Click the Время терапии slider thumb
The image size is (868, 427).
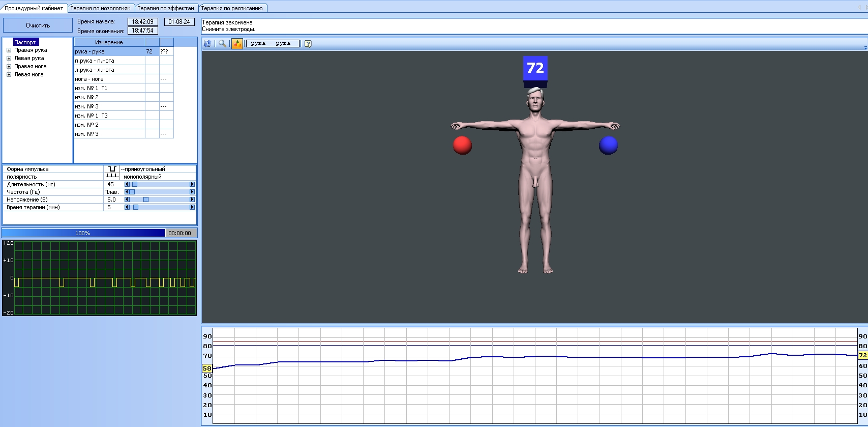point(136,207)
